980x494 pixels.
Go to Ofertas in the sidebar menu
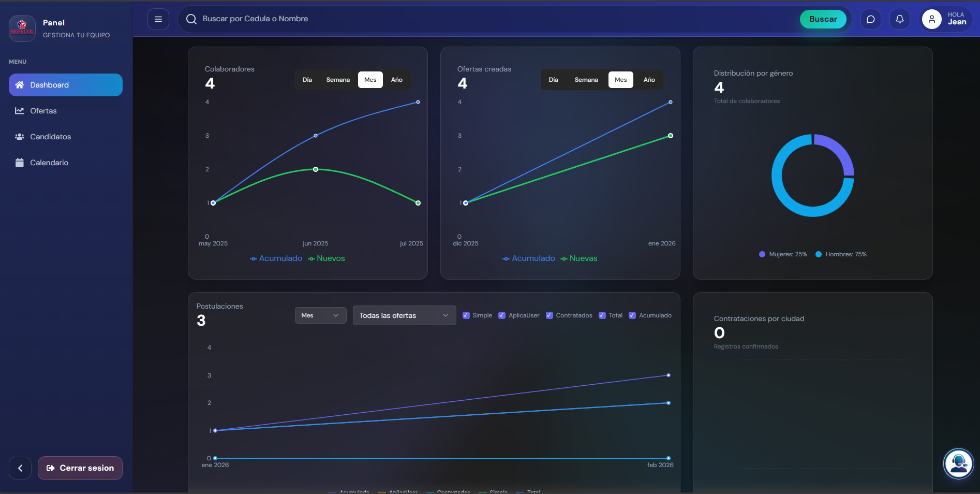click(43, 111)
